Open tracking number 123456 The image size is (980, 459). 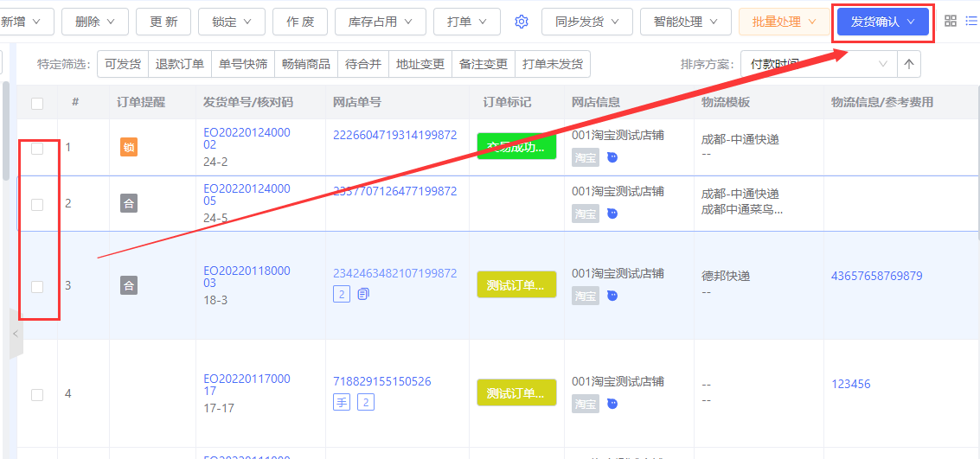(x=850, y=384)
